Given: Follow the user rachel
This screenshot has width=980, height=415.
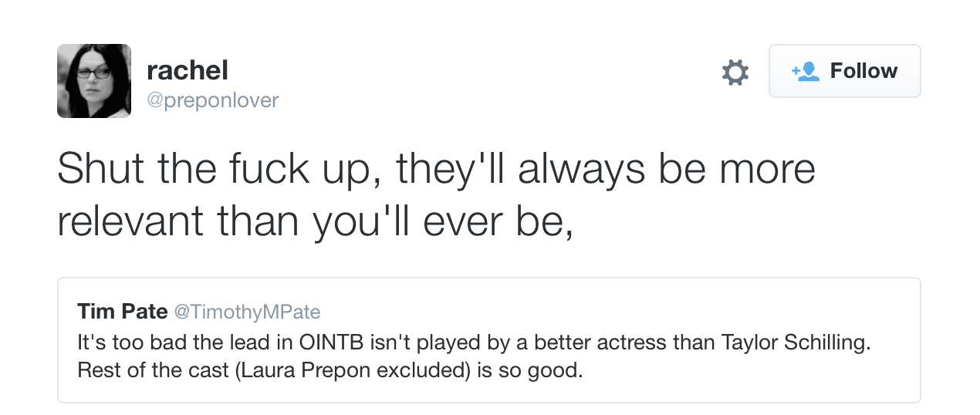Looking at the screenshot, I should coord(844,71).
